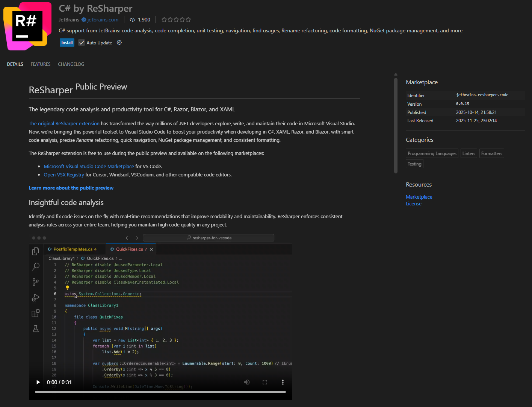Click Extensions icon in video sidebar
Image resolution: width=532 pixels, height=407 pixels.
[x=36, y=313]
